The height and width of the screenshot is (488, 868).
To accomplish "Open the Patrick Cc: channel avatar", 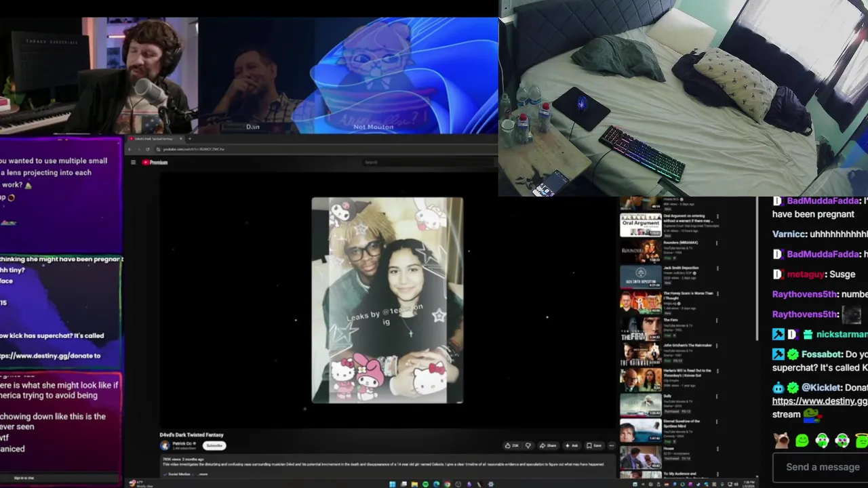I will pos(165,445).
